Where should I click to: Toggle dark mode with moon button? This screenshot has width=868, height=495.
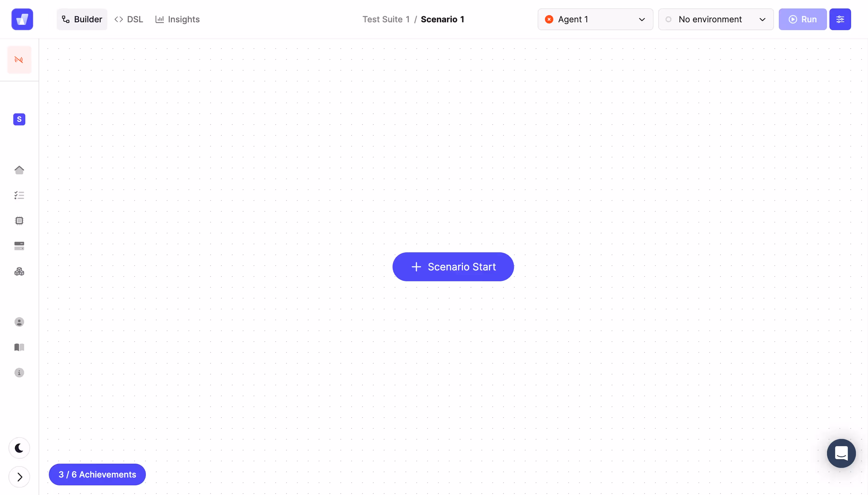19,448
